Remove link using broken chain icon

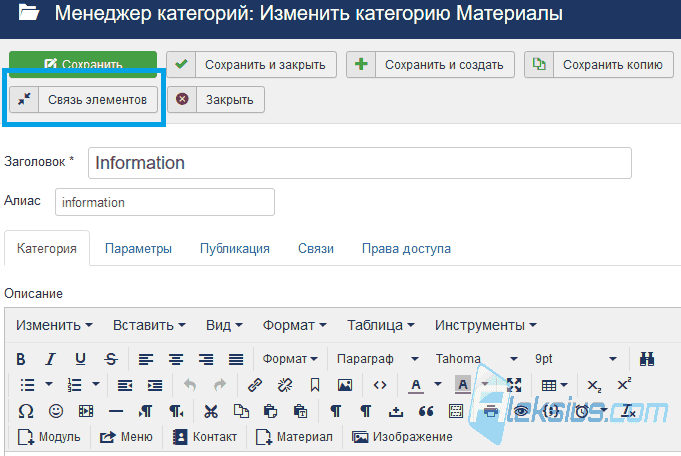click(285, 385)
